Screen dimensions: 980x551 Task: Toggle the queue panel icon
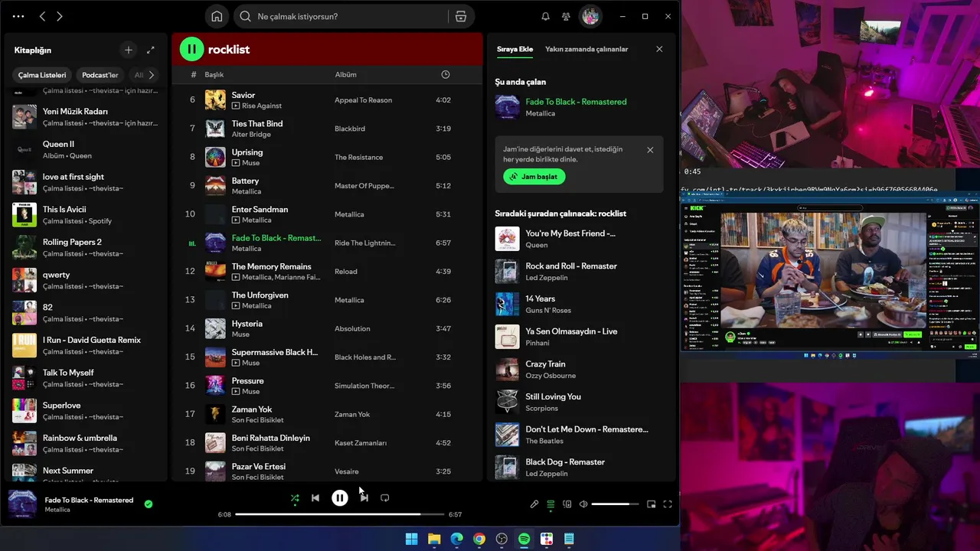point(550,504)
